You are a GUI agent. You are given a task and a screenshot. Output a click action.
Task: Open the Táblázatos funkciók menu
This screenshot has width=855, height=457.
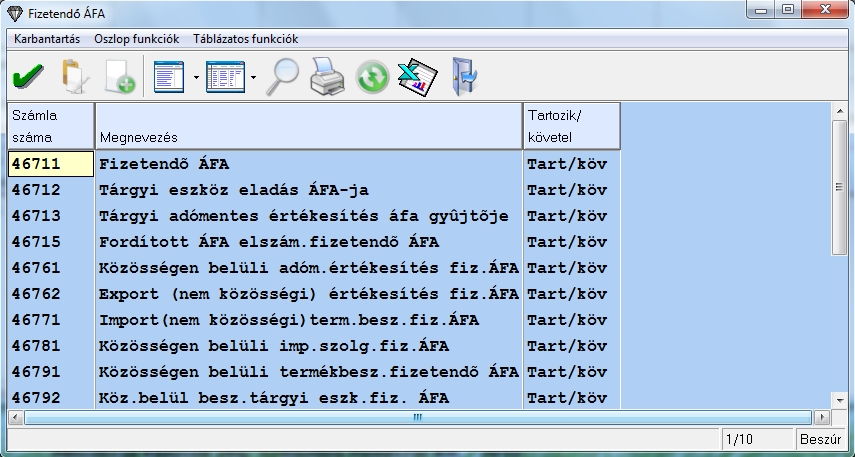click(x=245, y=39)
